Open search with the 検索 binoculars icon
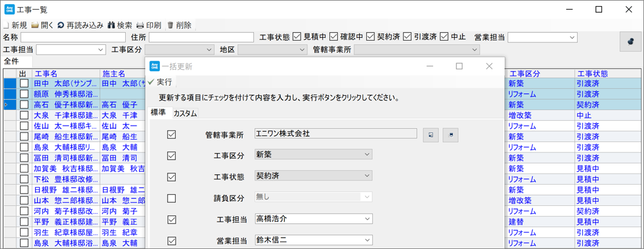The width and height of the screenshot is (644, 249). pyautogui.click(x=111, y=25)
